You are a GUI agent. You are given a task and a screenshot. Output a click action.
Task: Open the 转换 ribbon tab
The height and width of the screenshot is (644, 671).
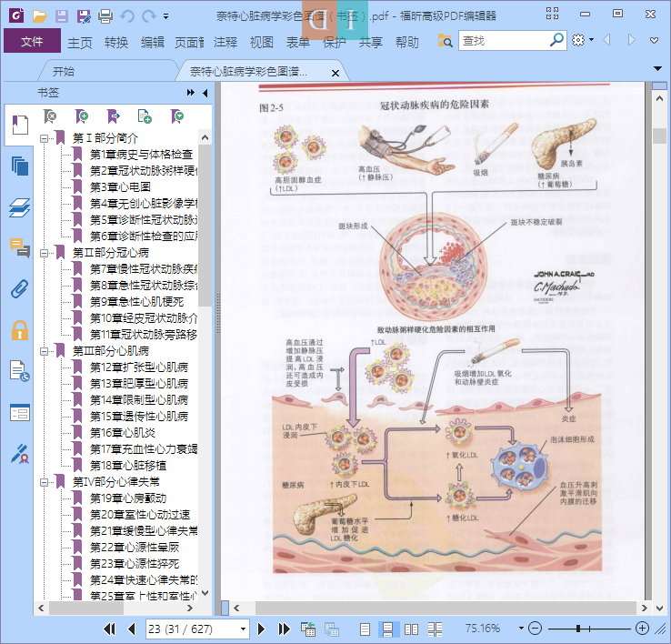[116, 43]
